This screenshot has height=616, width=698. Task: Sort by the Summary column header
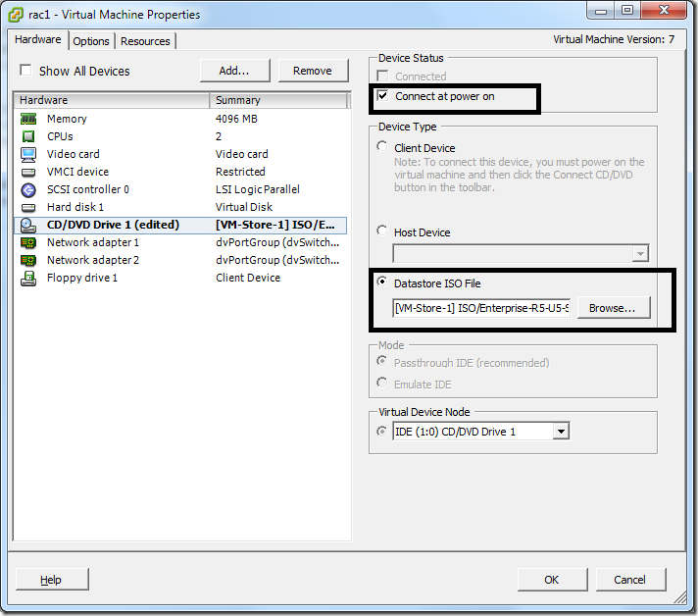[x=278, y=100]
